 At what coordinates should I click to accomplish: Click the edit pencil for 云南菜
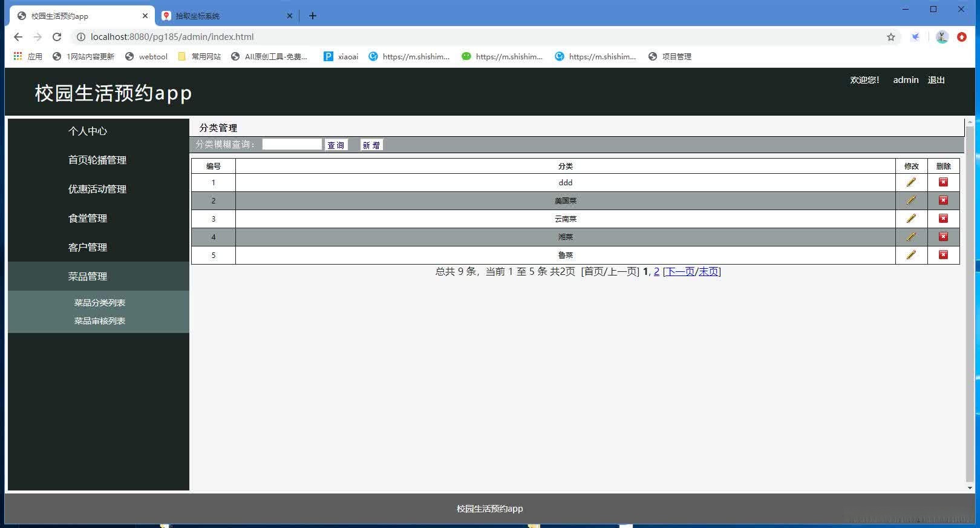point(911,219)
